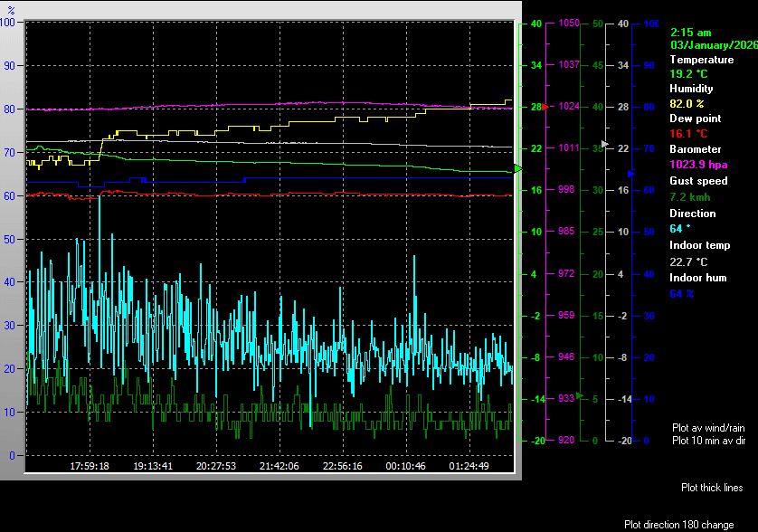Click the Indoor temp label
This screenshot has width=758, height=532.
[699, 245]
